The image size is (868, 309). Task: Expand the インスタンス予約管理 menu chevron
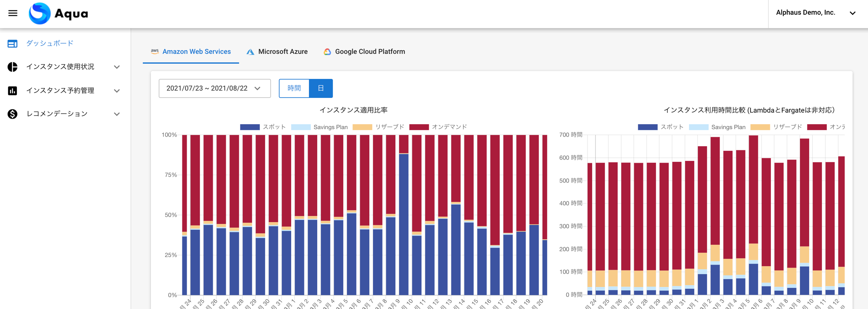coord(117,91)
